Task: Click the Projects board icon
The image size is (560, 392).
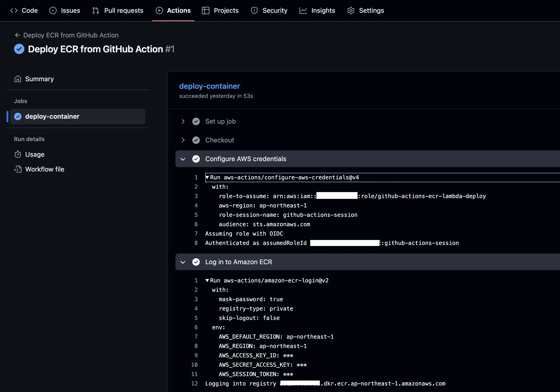Action: click(x=205, y=10)
